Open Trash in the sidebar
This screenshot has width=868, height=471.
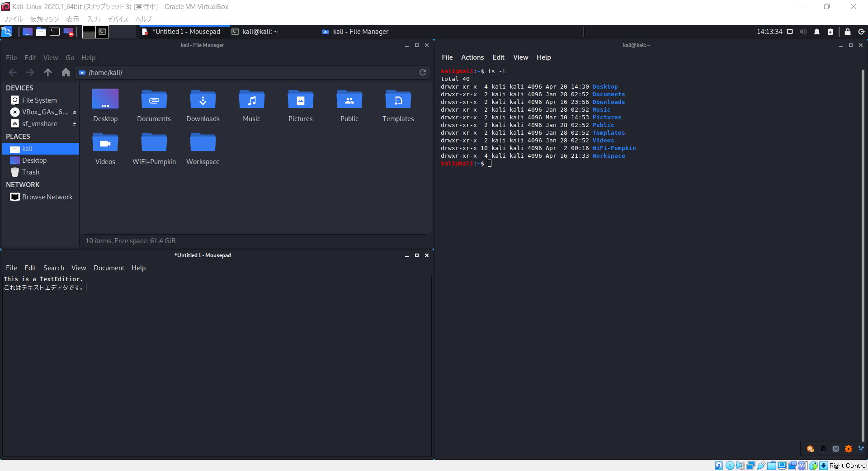(x=41, y=172)
